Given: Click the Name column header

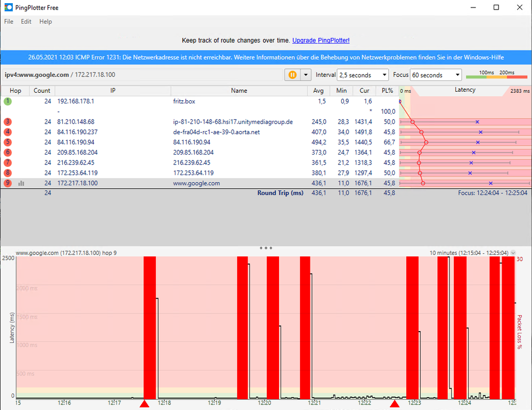Looking at the screenshot, I should [239, 91].
